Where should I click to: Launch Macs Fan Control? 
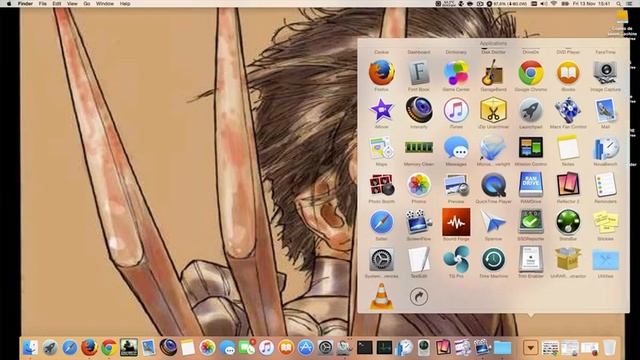[x=568, y=110]
